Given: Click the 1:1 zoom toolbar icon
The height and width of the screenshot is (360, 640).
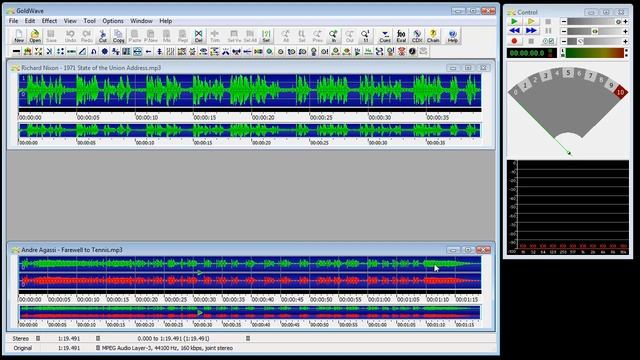Looking at the screenshot, I should (366, 36).
